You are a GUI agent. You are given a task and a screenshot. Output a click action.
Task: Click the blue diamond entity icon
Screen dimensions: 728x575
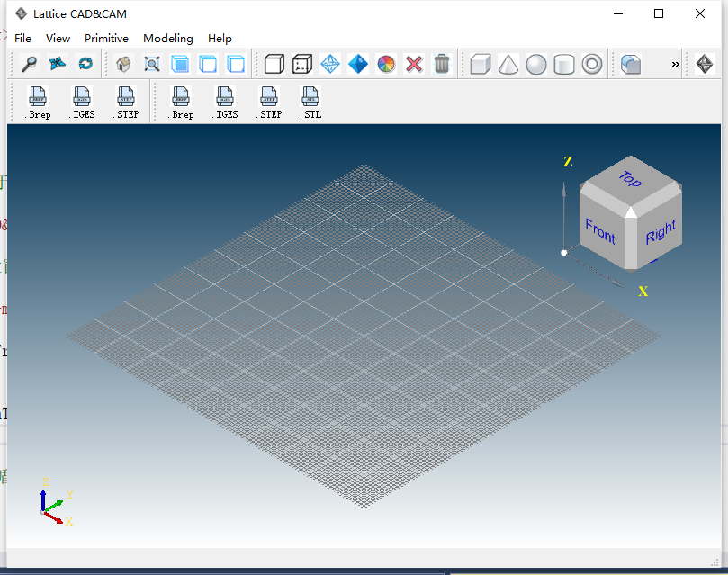(357, 64)
